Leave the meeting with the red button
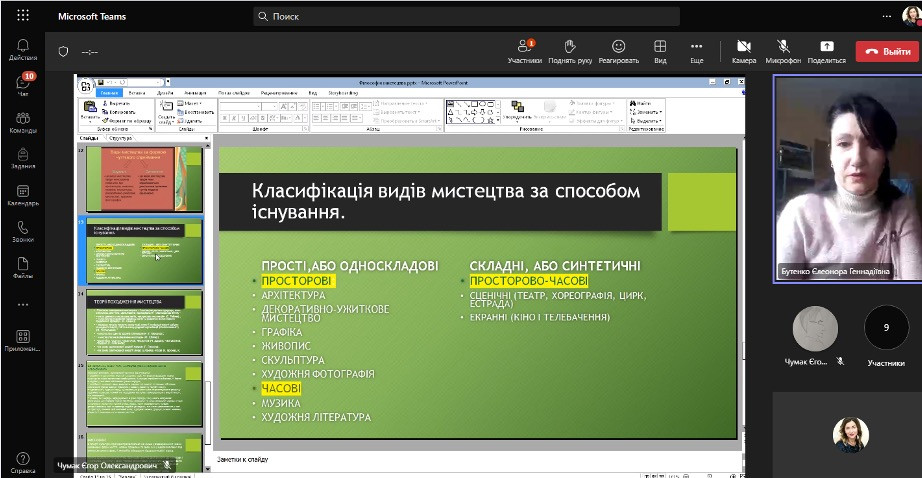The image size is (922, 478). (885, 50)
